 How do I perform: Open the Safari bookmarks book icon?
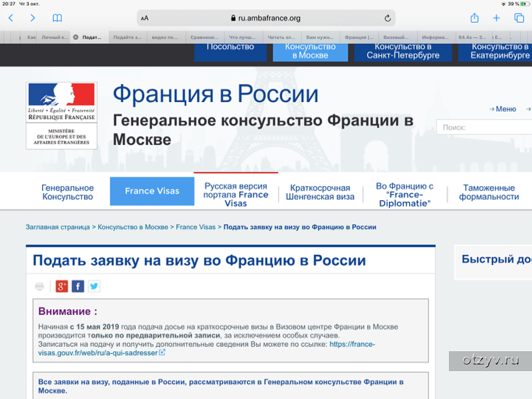point(57,18)
